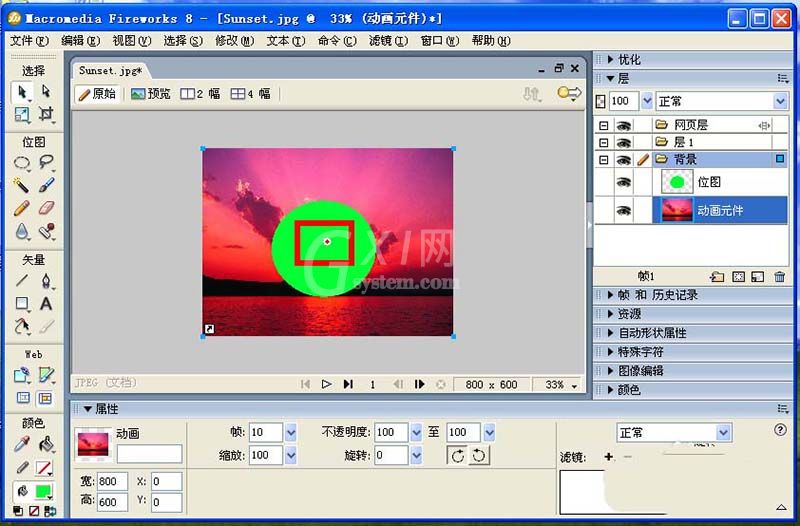Open the 滤镜 menu
Viewport: 800px width, 526px height.
coord(388,40)
